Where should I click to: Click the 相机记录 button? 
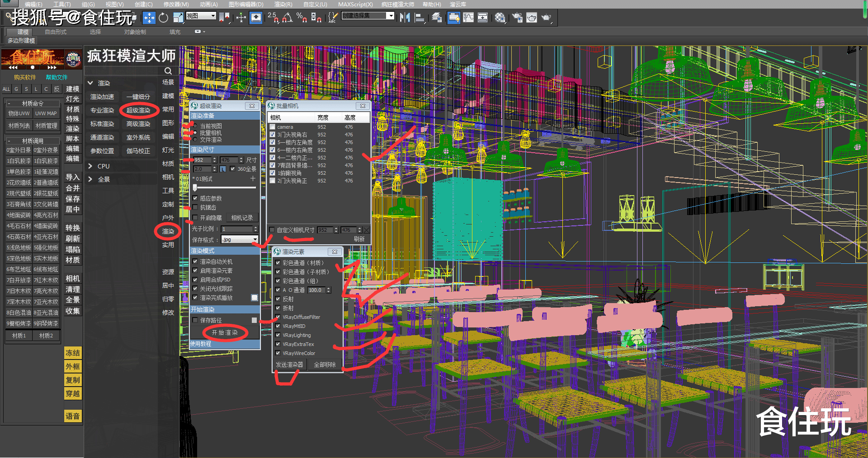pos(242,218)
